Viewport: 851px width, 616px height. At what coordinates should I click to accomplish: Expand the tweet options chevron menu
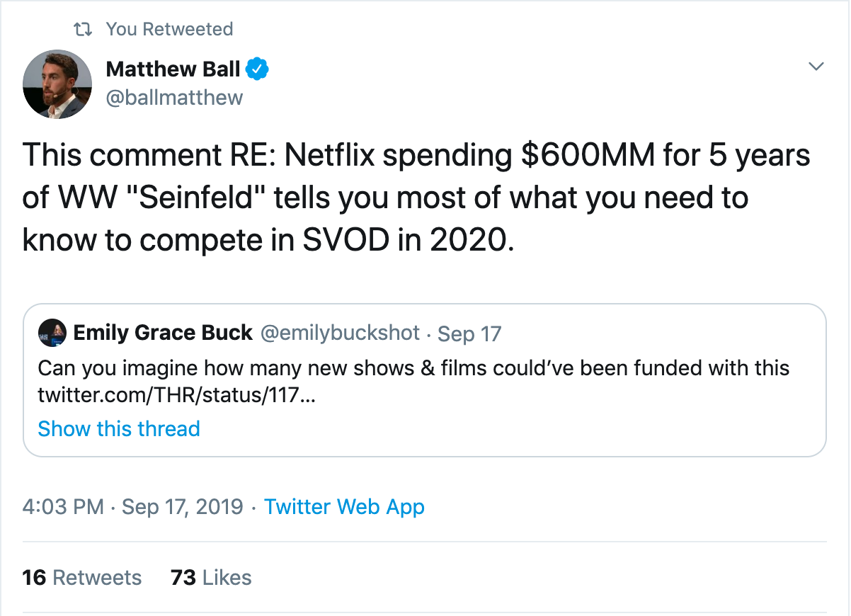coord(816,67)
